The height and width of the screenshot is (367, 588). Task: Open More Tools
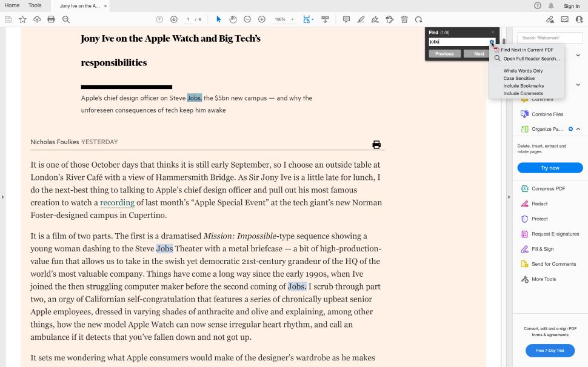click(x=538, y=279)
